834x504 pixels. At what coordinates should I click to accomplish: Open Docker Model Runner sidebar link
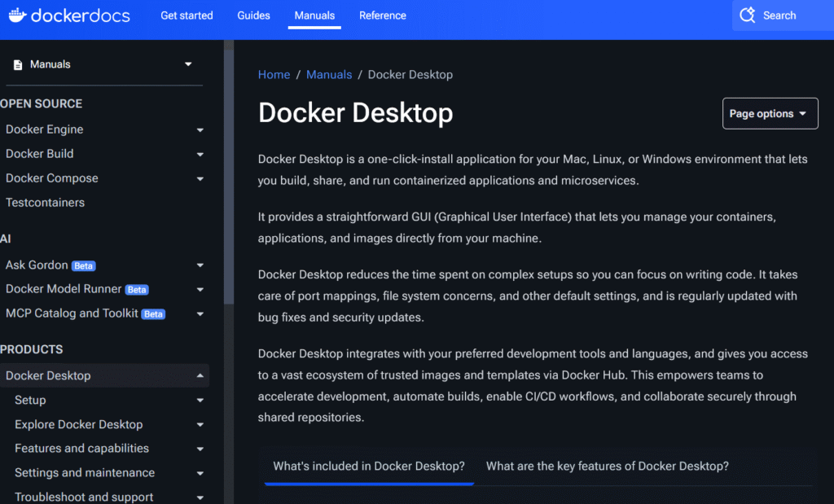64,289
